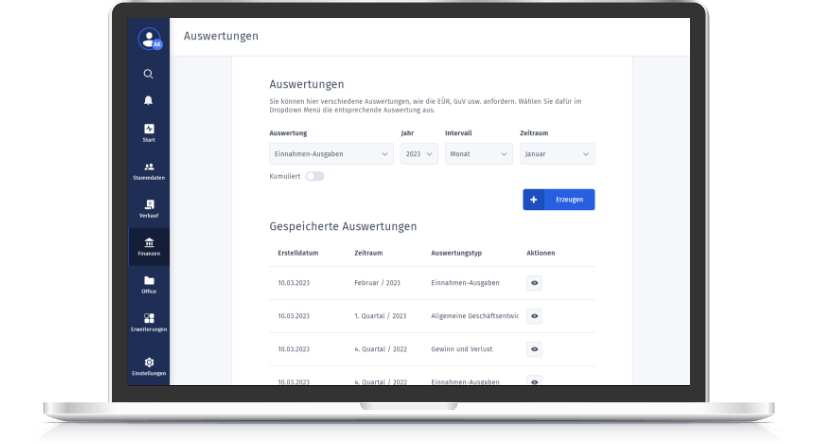818x444 pixels.
Task: Click the Erzeugen button
Action: point(559,199)
